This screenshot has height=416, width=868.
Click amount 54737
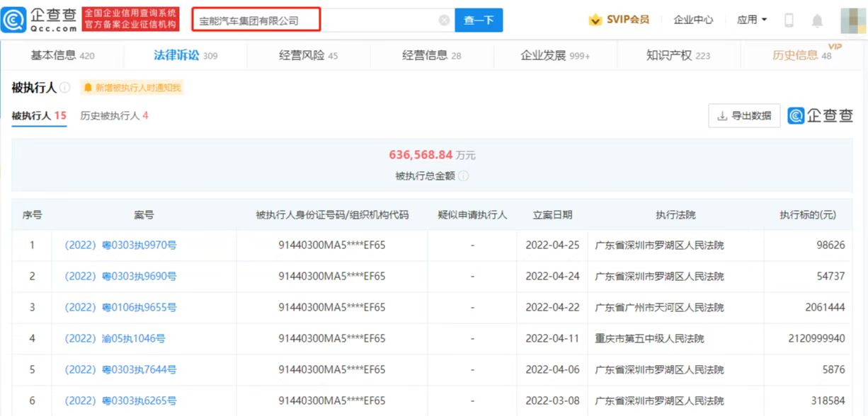[831, 277]
